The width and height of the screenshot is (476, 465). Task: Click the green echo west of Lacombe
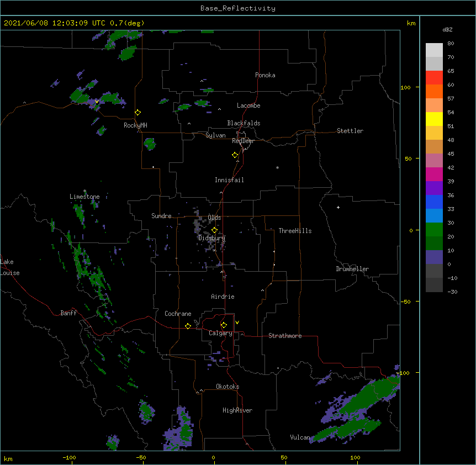pyautogui.click(x=202, y=103)
